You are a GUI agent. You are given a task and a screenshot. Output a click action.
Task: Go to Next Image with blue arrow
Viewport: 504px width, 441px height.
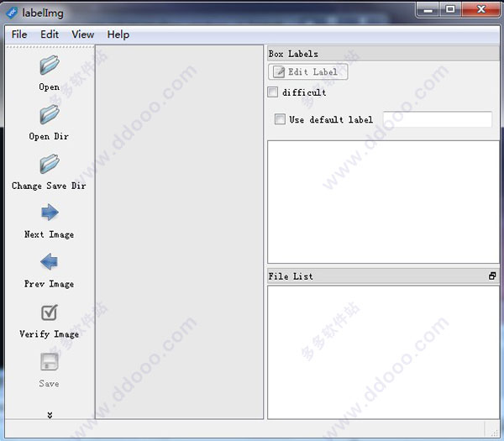[x=50, y=213]
